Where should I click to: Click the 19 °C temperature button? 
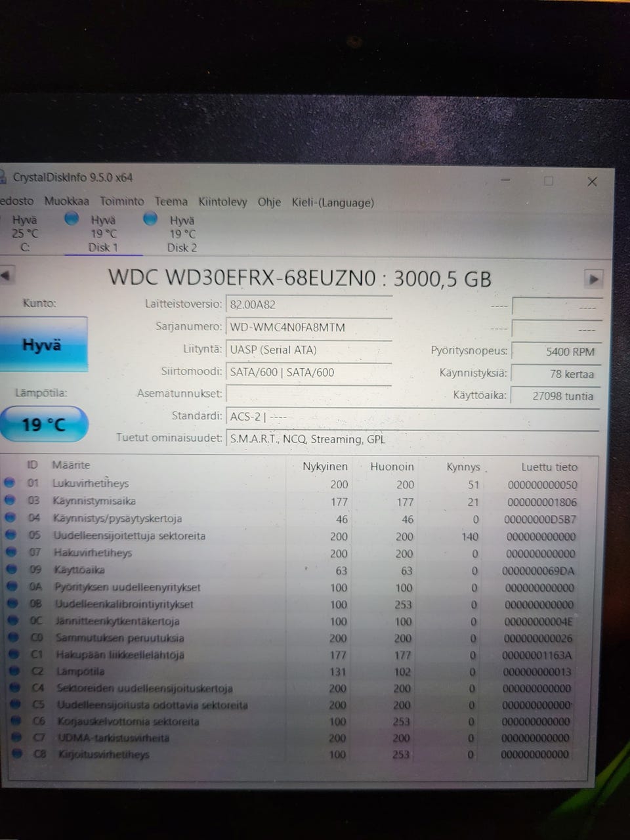click(x=43, y=424)
